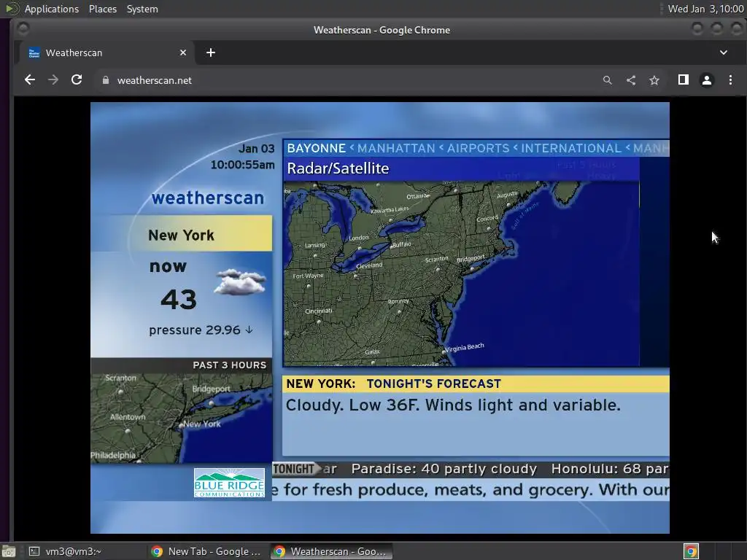Click the Radar/Satellite northeast map
747x560 pixels.
coord(461,273)
